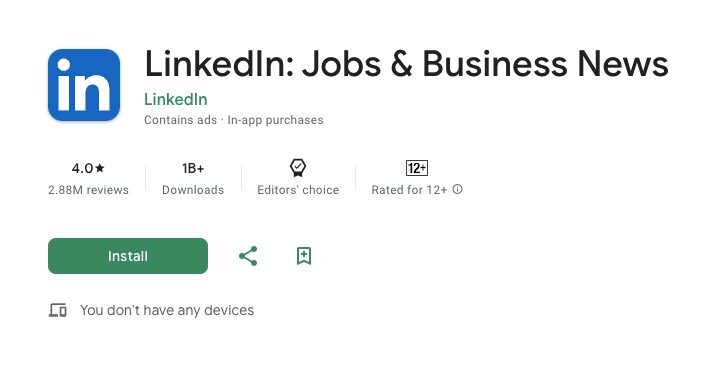This screenshot has height=381, width=707.
Task: Click the Contains ads text
Action: (x=180, y=120)
